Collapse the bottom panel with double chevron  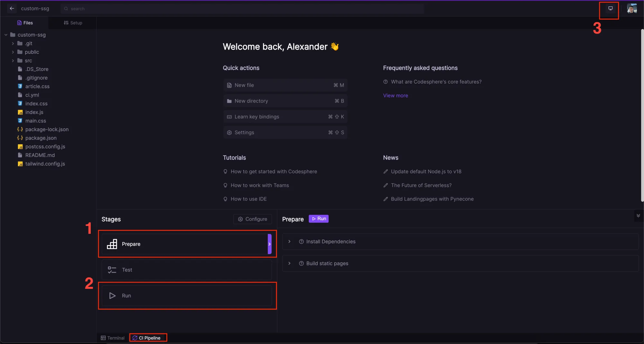coord(638,216)
